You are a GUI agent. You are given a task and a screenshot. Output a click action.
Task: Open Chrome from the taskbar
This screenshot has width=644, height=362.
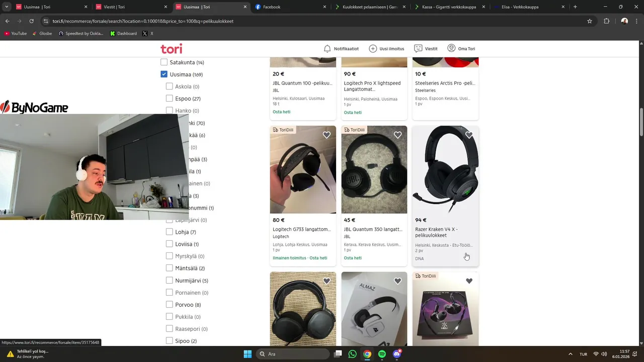tap(367, 354)
